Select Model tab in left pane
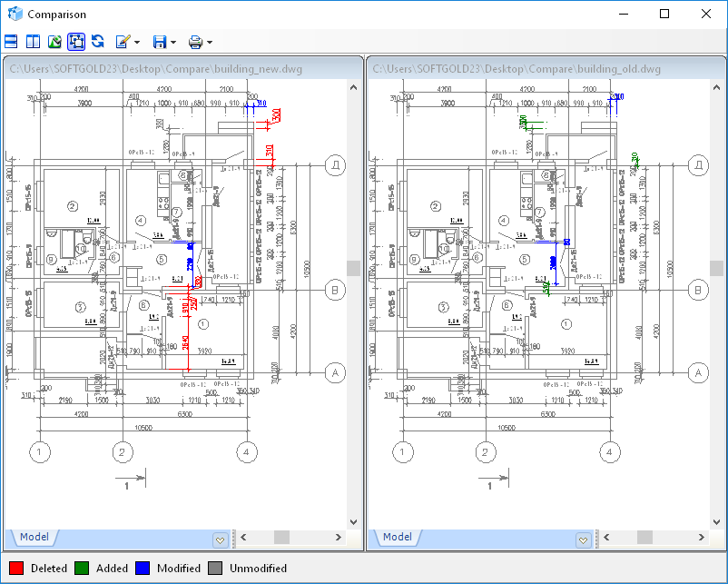 [33, 538]
